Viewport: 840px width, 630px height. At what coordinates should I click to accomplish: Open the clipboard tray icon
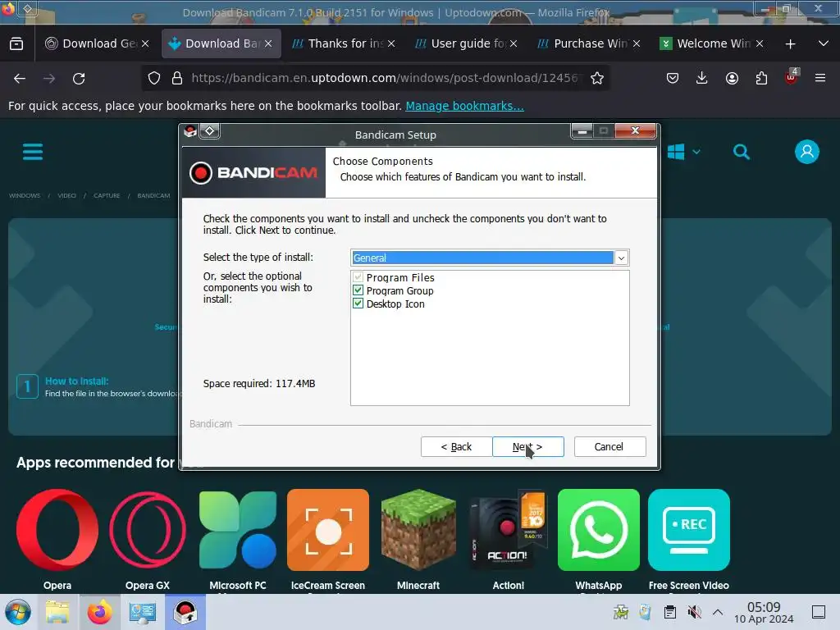[670, 612]
